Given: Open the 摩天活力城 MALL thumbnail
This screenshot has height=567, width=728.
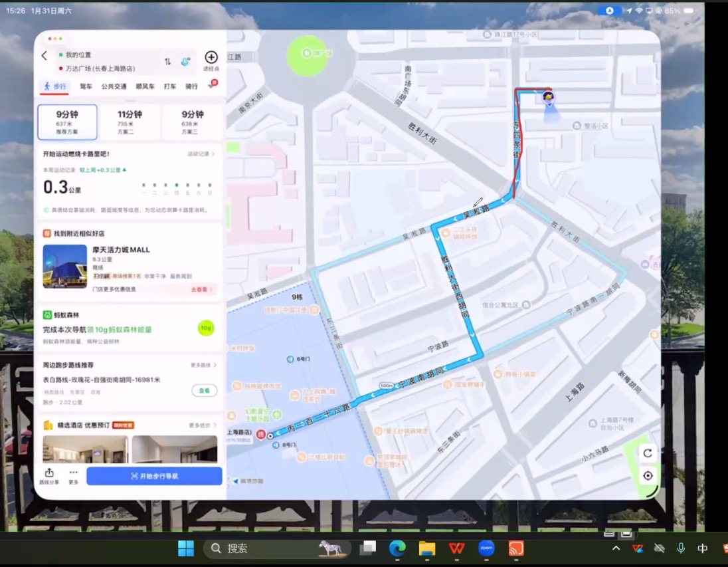Looking at the screenshot, I should pyautogui.click(x=64, y=266).
